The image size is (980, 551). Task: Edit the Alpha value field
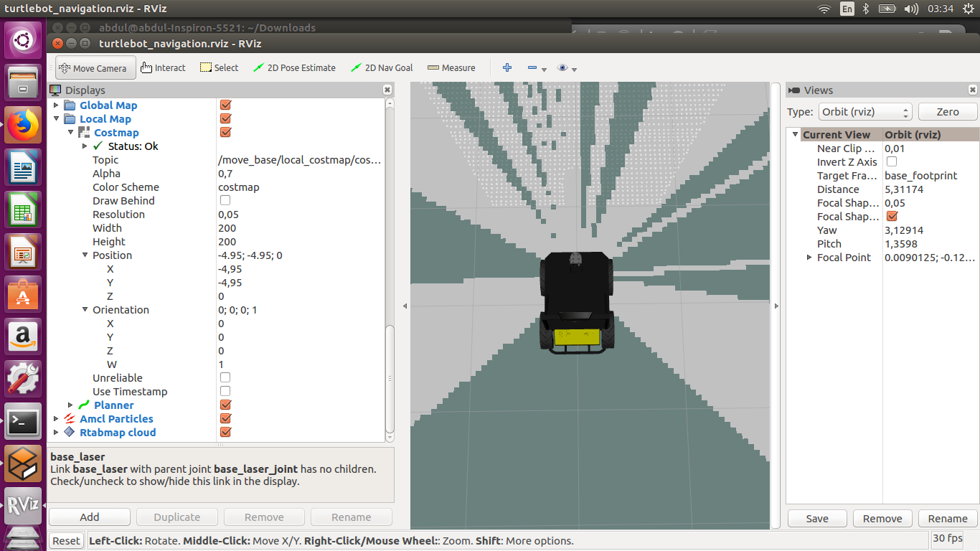pos(300,174)
